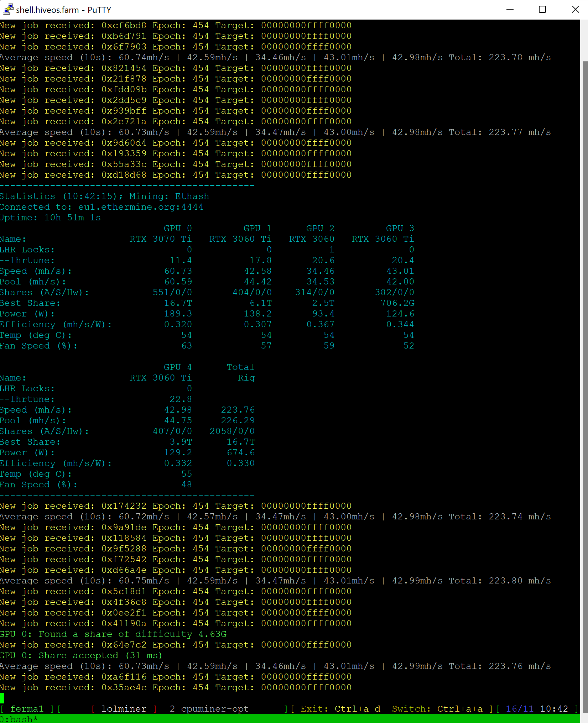Click the 'Exit: Ctrl+a d' hint
Screen dimensions: 588x723
(340, 709)
